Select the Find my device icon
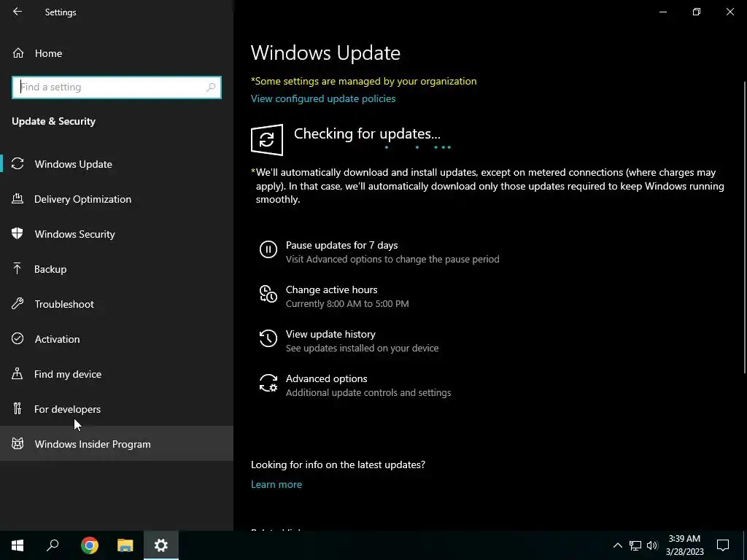This screenshot has width=747, height=560. tap(18, 373)
